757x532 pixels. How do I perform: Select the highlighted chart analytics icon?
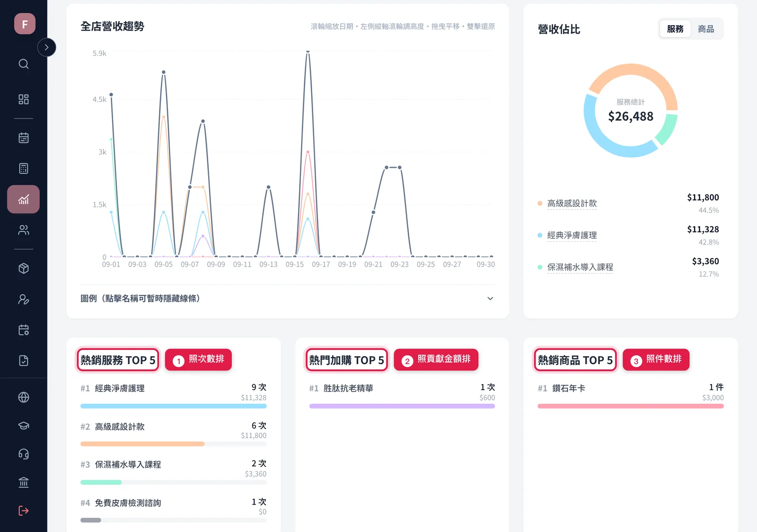pyautogui.click(x=24, y=199)
